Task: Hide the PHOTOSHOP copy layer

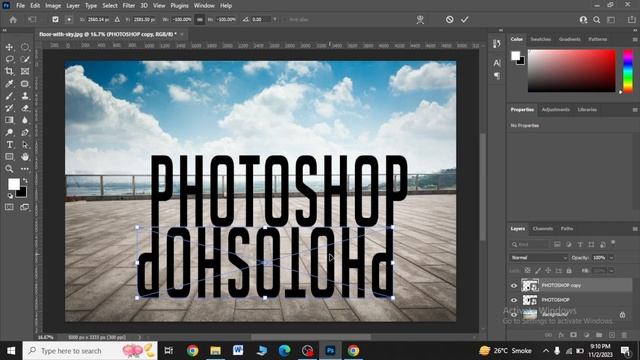Action: coord(514,286)
